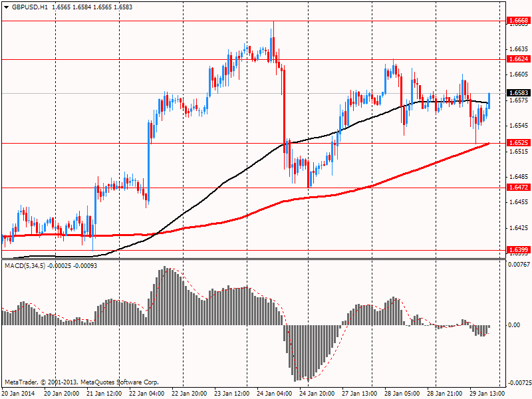Click the 1.6605 price axis value
Image resolution: width=532 pixels, height=399 pixels.
[519, 74]
